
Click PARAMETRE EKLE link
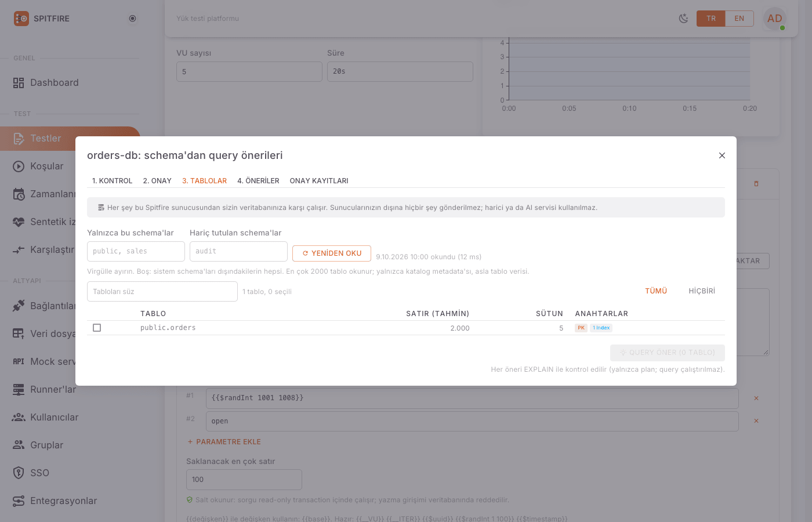tap(224, 442)
